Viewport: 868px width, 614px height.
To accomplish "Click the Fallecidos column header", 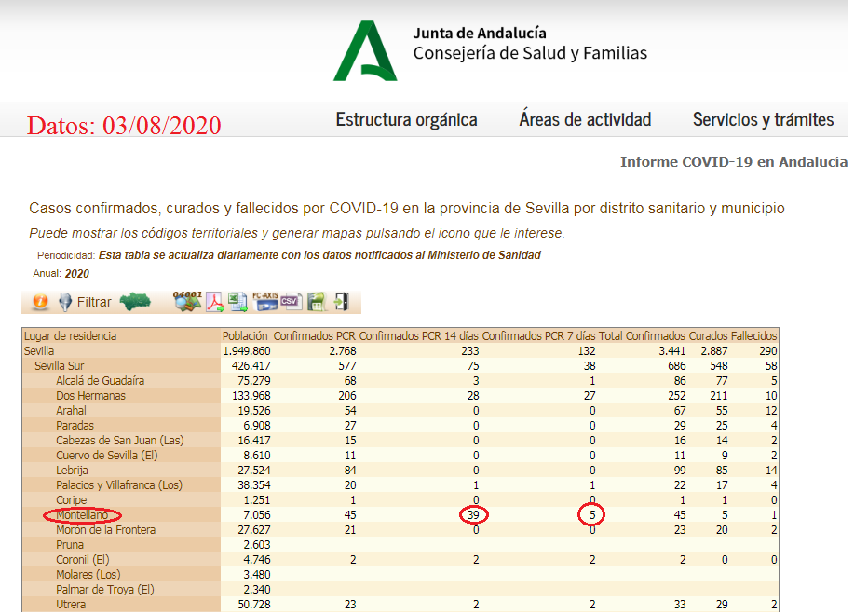I will (753, 335).
